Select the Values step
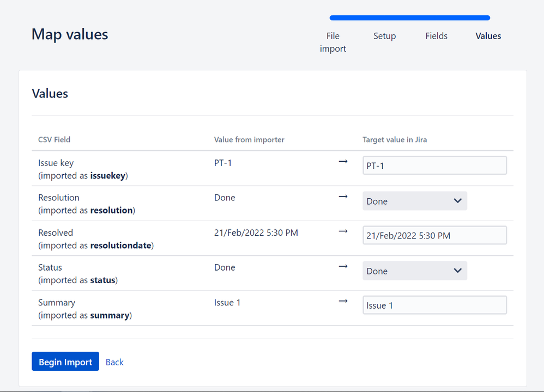 (488, 36)
